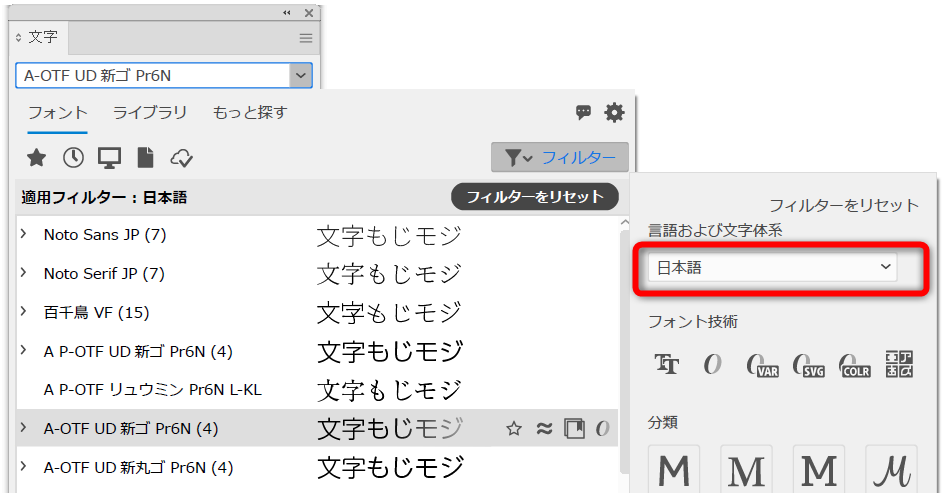Show similar fonts for A-OTF UD 新ゴ Pr6N

click(x=545, y=429)
